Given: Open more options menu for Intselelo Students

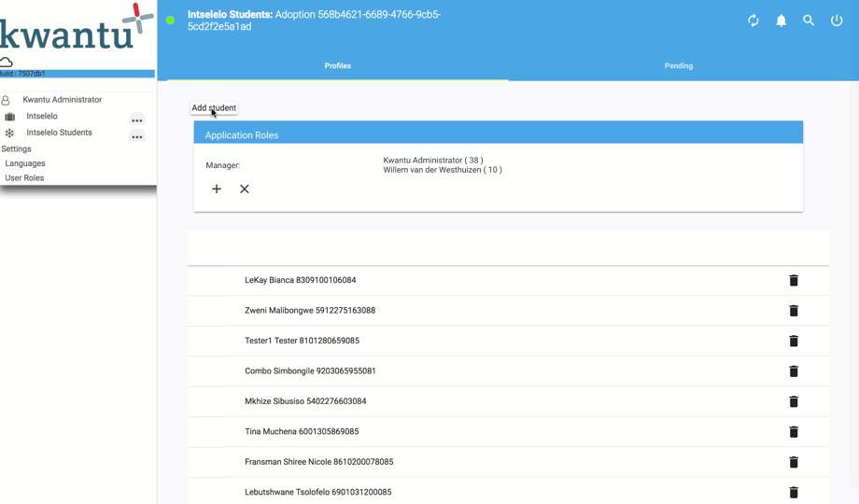Looking at the screenshot, I should pyautogui.click(x=137, y=137).
